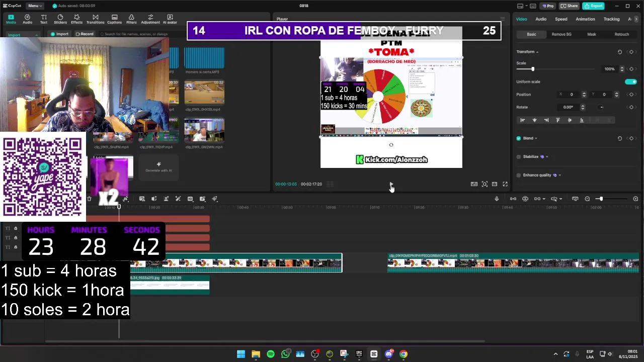Switch to the Speed tab
The height and width of the screenshot is (362, 644).
pos(561,19)
